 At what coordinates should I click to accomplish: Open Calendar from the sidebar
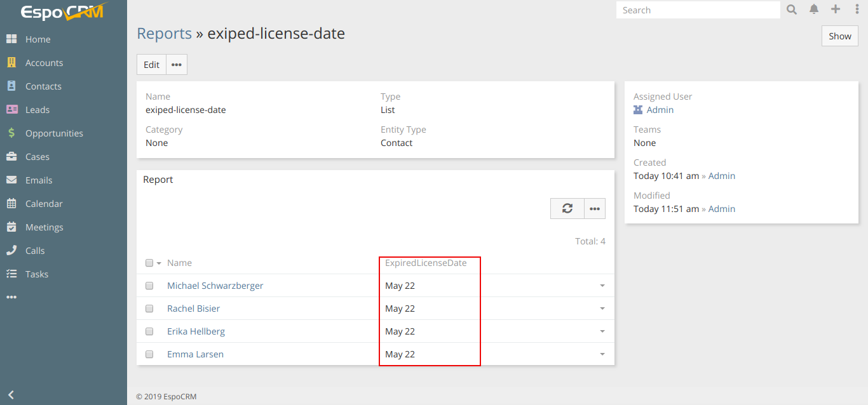[x=44, y=204]
